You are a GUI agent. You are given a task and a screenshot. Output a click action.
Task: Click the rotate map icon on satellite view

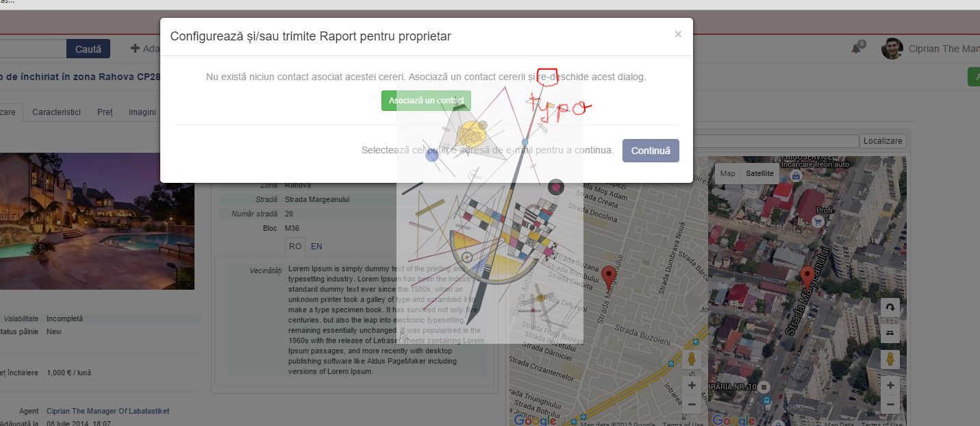point(890,308)
